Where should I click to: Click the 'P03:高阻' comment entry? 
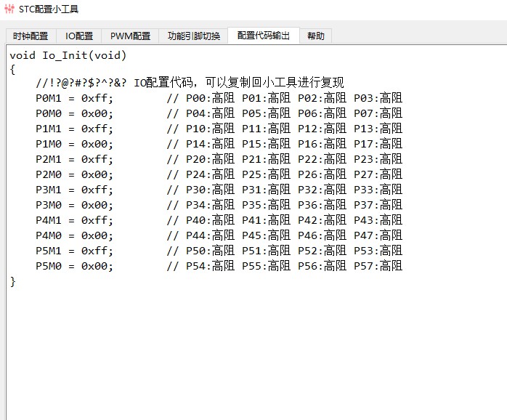[x=378, y=98]
